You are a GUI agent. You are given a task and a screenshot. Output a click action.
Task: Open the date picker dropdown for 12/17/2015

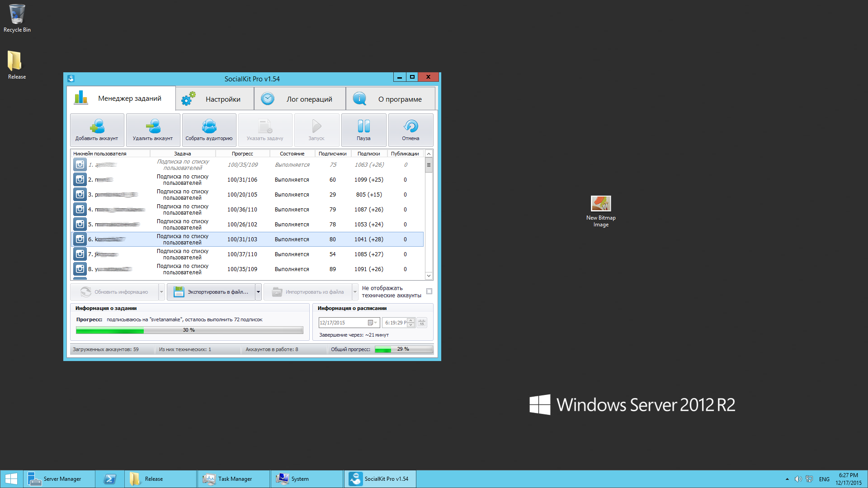(373, 323)
